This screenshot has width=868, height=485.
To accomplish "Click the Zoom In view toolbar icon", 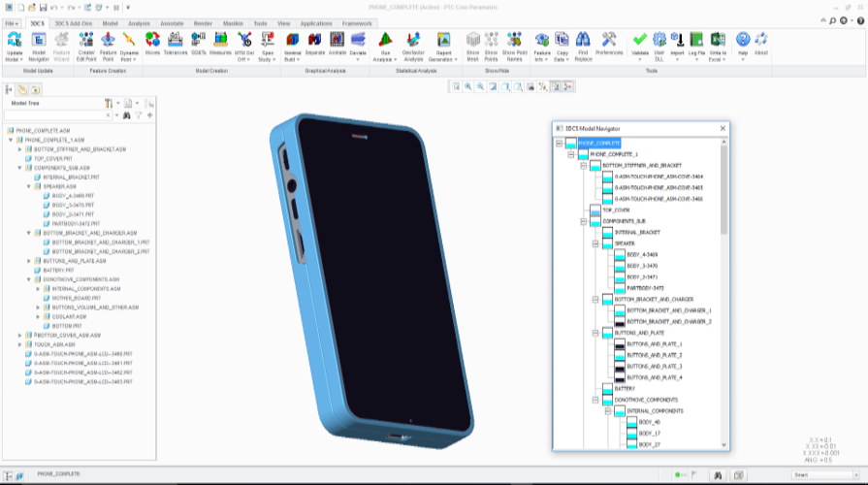I will coord(468,87).
